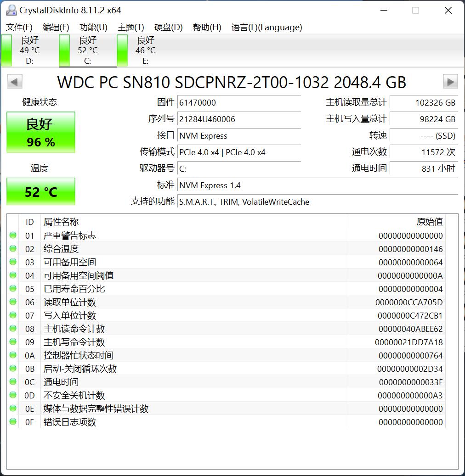The width and height of the screenshot is (465, 476).
Task: Click status dot for ID 03 可用备用空间
Action: pyautogui.click(x=13, y=262)
